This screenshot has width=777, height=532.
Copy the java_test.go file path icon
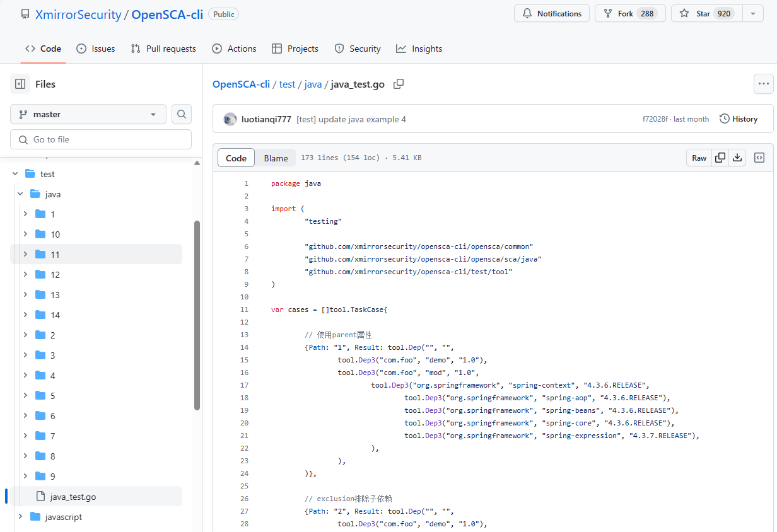point(398,84)
